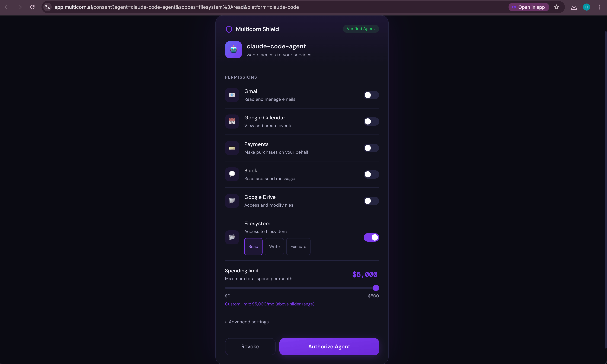Select the Write filesystem scope
Screen dimensions: 607x364
[274, 247]
